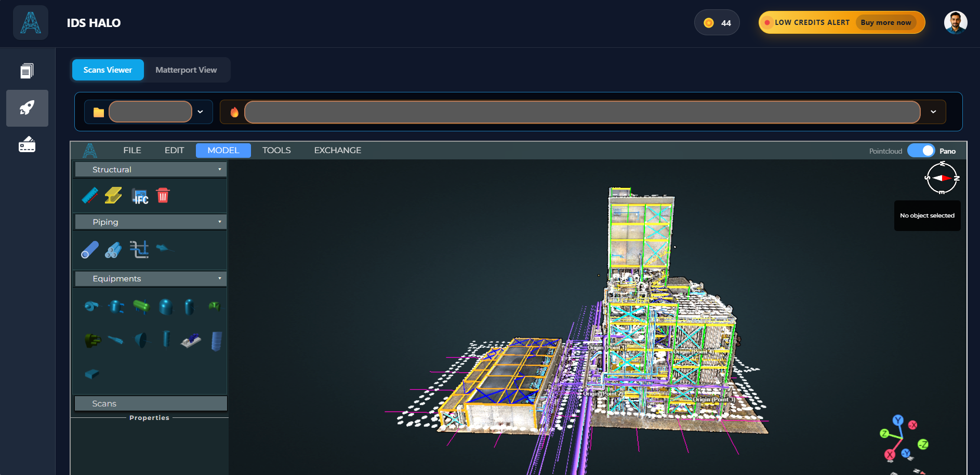Pick the yellow steel beam tool
The height and width of the screenshot is (475, 980).
pyautogui.click(x=113, y=195)
